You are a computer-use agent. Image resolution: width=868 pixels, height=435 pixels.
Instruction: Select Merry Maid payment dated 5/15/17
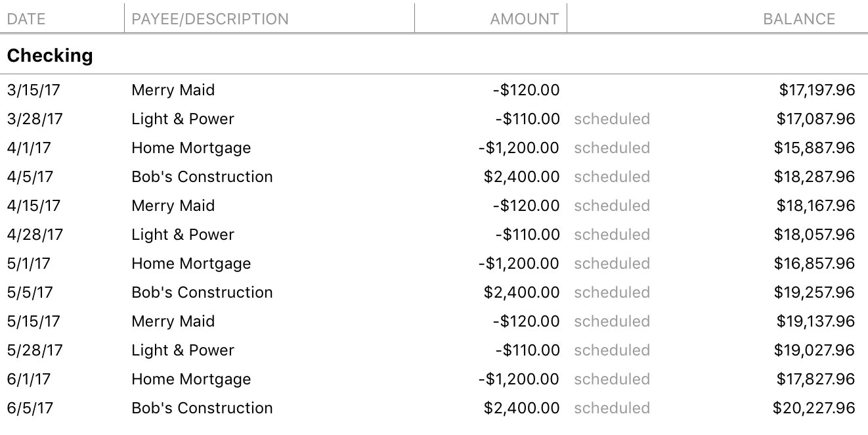point(173,321)
